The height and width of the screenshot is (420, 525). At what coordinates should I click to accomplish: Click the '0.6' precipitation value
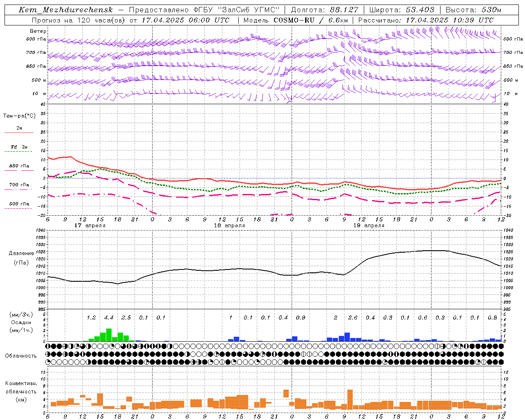point(422,318)
